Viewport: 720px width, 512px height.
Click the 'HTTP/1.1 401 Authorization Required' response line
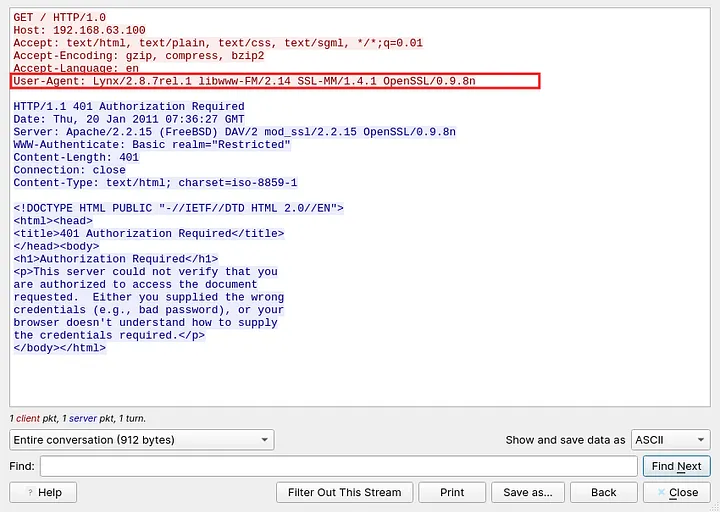(x=129, y=107)
